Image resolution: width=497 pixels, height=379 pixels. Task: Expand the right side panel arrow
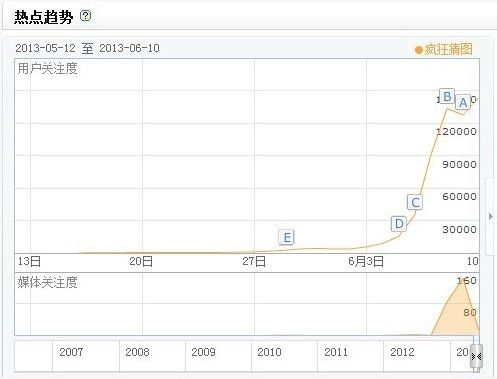click(491, 216)
